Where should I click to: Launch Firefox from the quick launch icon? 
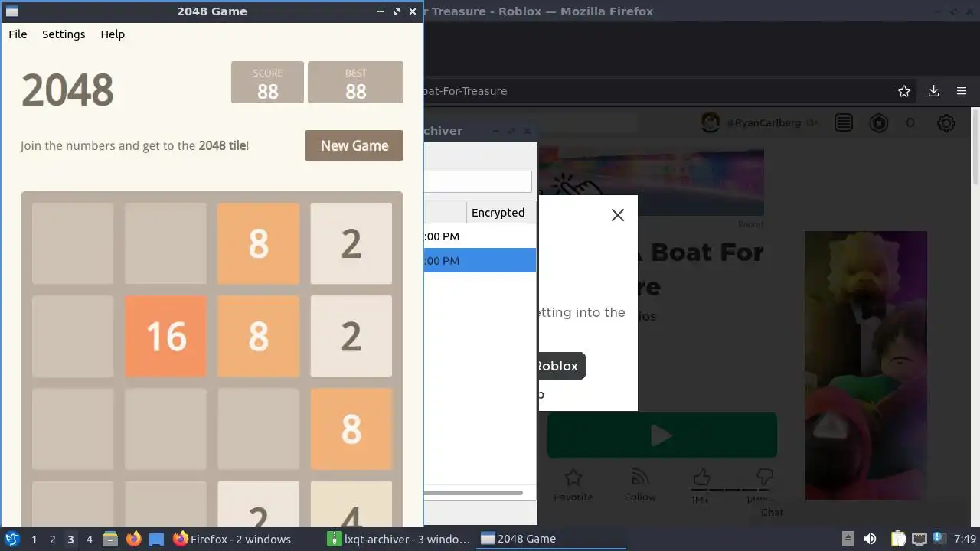coord(133,539)
